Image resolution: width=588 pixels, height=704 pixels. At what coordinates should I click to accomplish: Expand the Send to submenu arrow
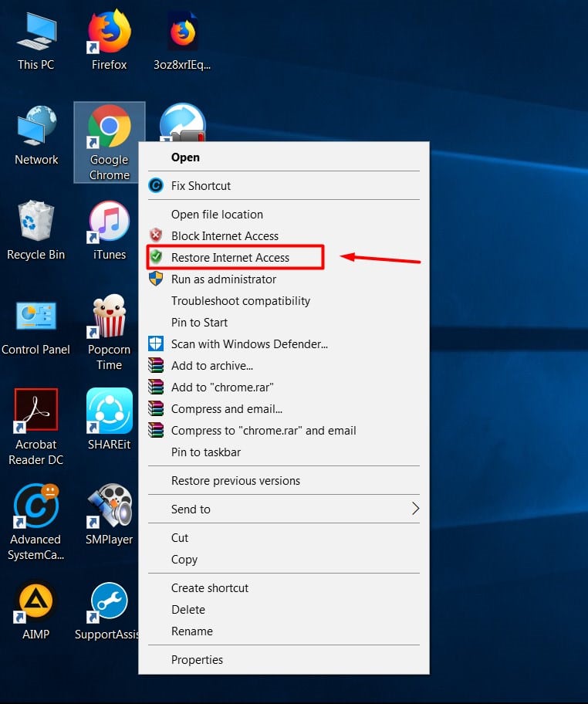415,508
